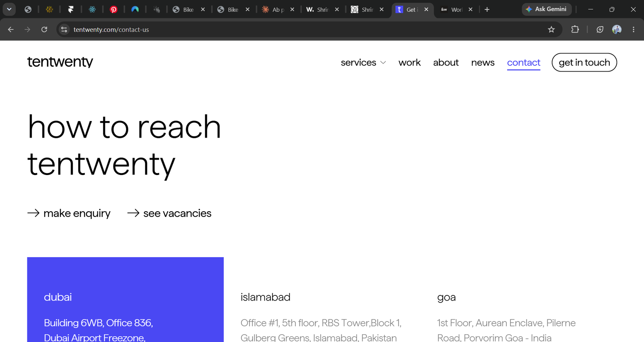Viewport: 644px width, 342px height.
Task: Switch to the pinned Pinterest tab
Action: pos(114,9)
